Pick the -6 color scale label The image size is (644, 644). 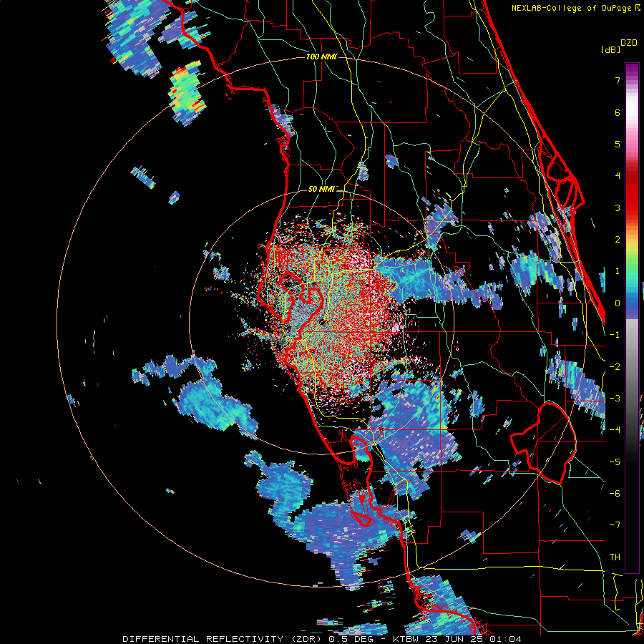point(615,494)
